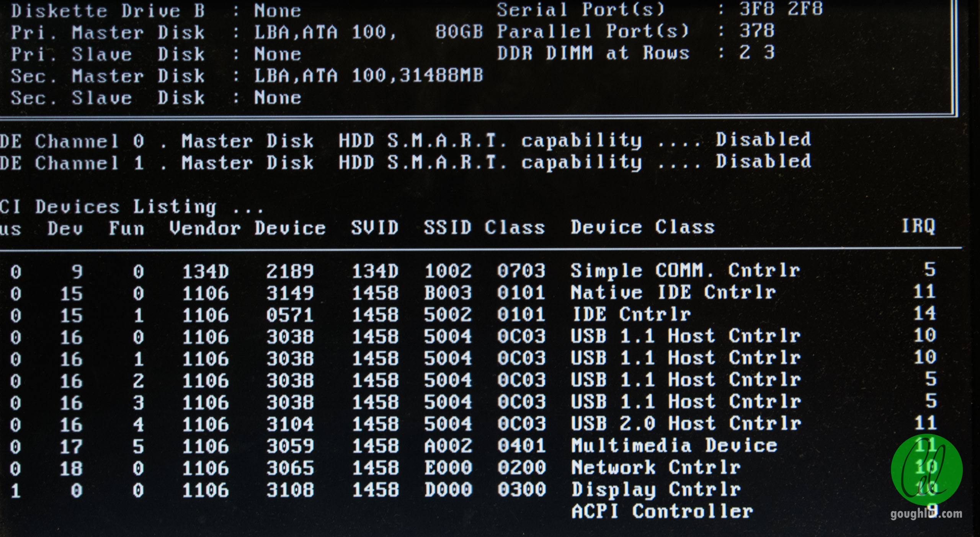Click IRQ "14" in the IDE Cntrlr row
980x537 pixels.
click(x=924, y=313)
